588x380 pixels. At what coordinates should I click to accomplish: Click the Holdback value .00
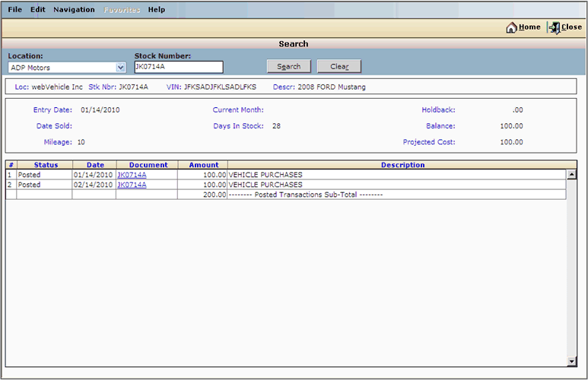click(517, 109)
